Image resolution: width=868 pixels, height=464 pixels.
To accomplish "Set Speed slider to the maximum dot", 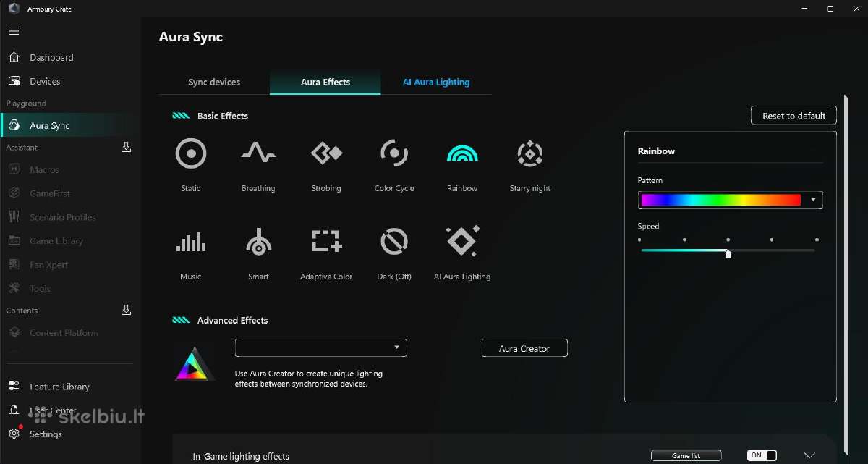I will click(817, 240).
